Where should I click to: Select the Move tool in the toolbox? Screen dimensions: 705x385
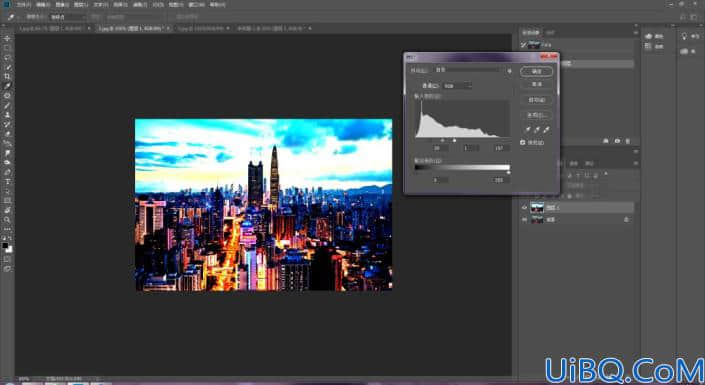point(7,38)
